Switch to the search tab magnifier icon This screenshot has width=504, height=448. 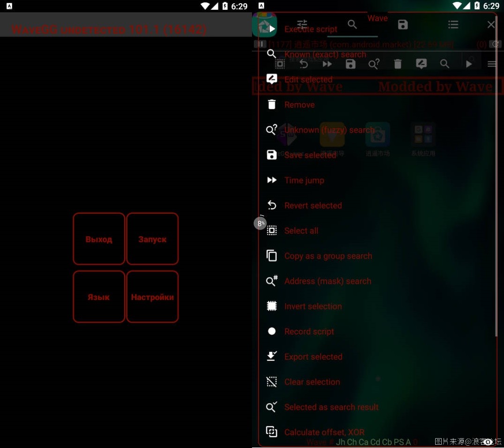pyautogui.click(x=352, y=24)
